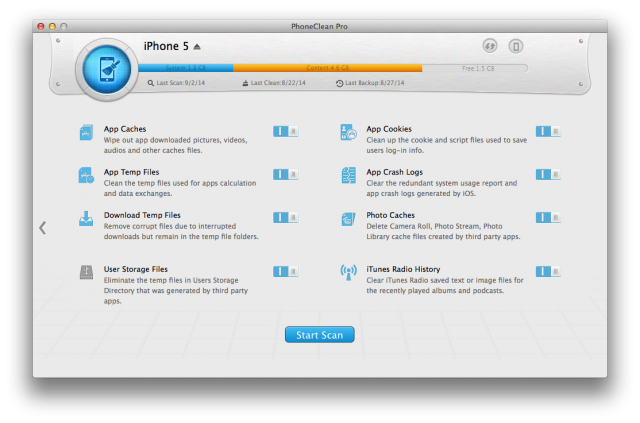Click the Photo Caches icon
Image resolution: width=640 pixels, height=423 pixels.
[x=348, y=219]
